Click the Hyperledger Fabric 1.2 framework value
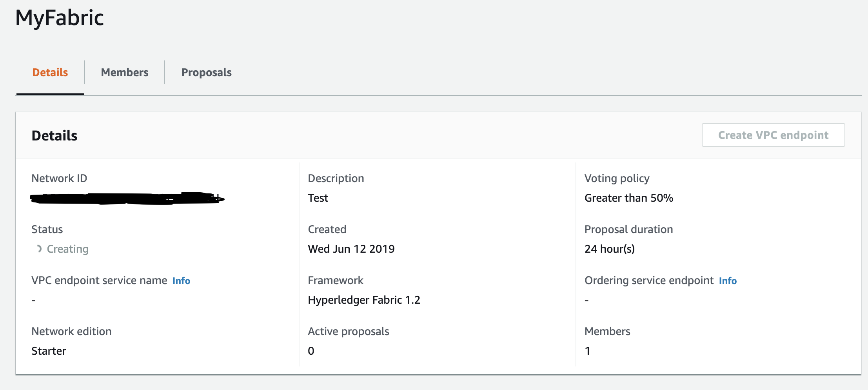This screenshot has width=868, height=390. point(364,300)
